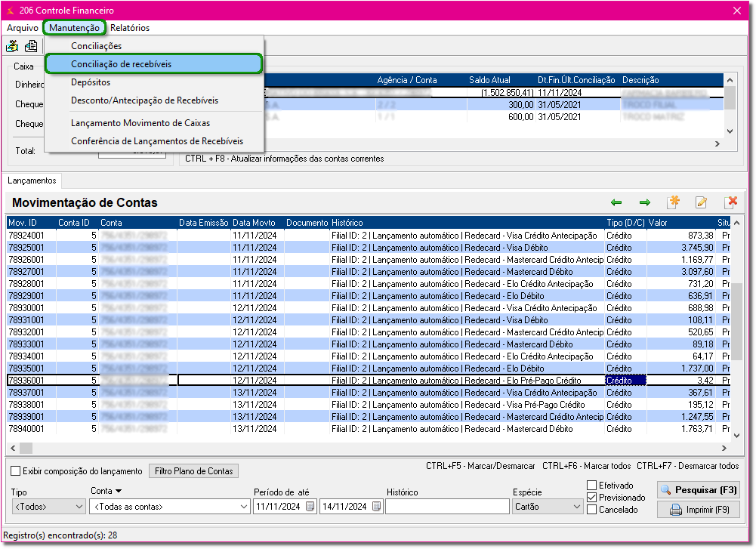756x549 pixels.
Task: Click the first toolbar icon with hand and pen
Action: [13, 46]
